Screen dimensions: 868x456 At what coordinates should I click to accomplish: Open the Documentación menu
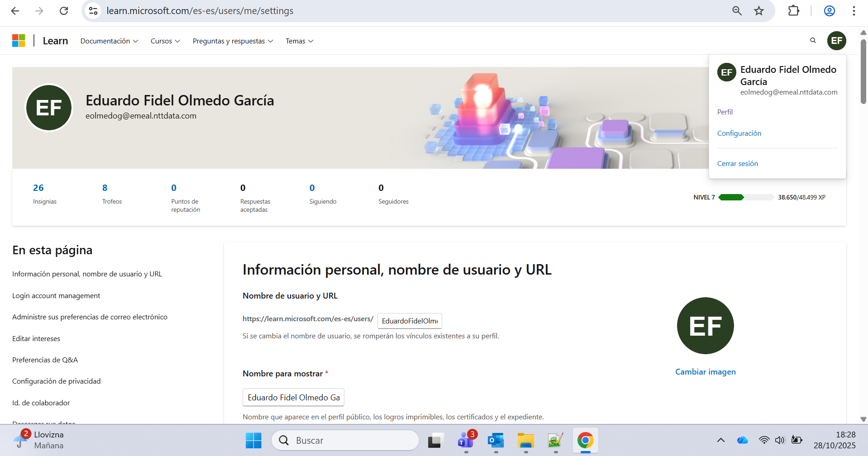(109, 41)
